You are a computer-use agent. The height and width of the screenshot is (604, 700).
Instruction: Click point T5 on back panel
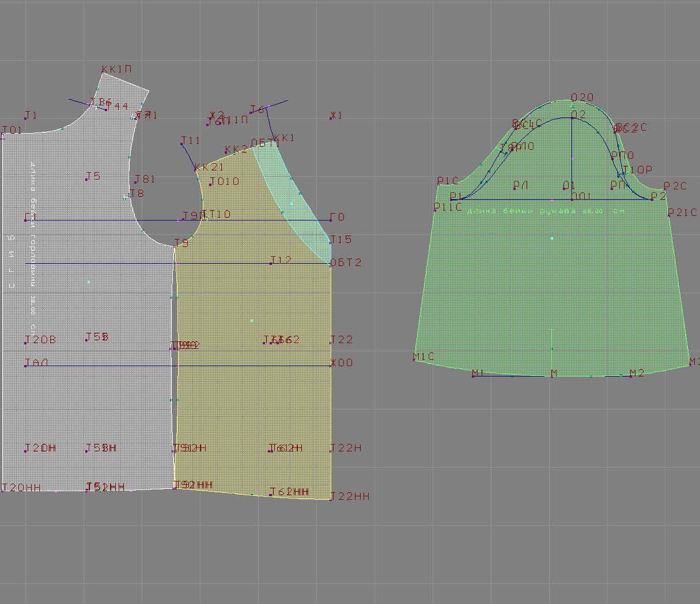pyautogui.click(x=87, y=180)
